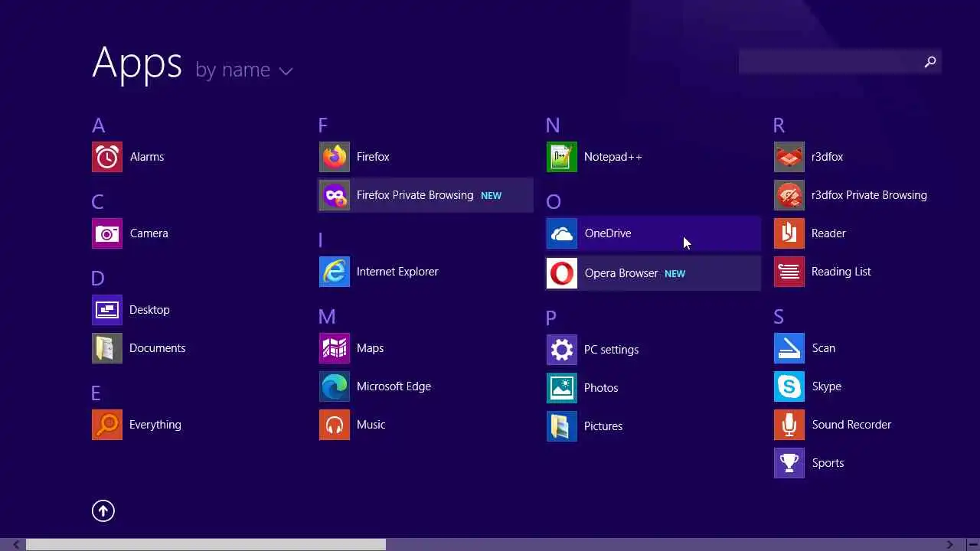Open the Pictures folder icon

(x=562, y=426)
